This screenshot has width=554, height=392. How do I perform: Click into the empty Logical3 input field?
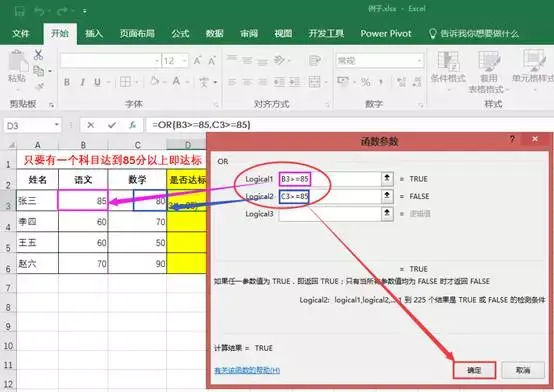pyautogui.click(x=330, y=213)
